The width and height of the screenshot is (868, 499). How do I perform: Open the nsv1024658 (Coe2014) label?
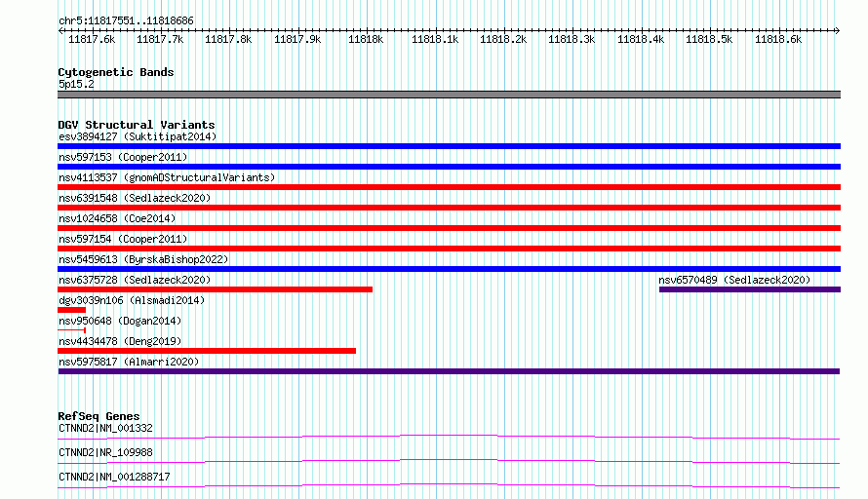point(117,218)
